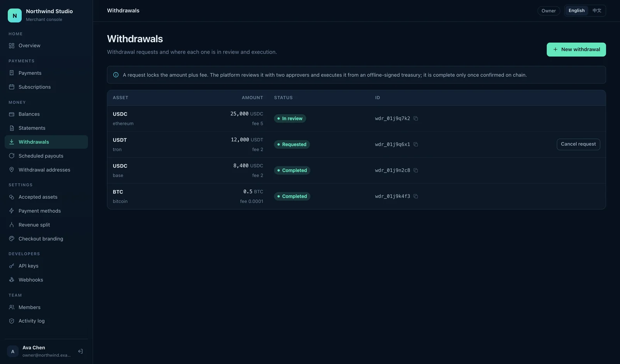The width and height of the screenshot is (620, 364).
Task: Click the ASSET column header
Action: (x=121, y=98)
